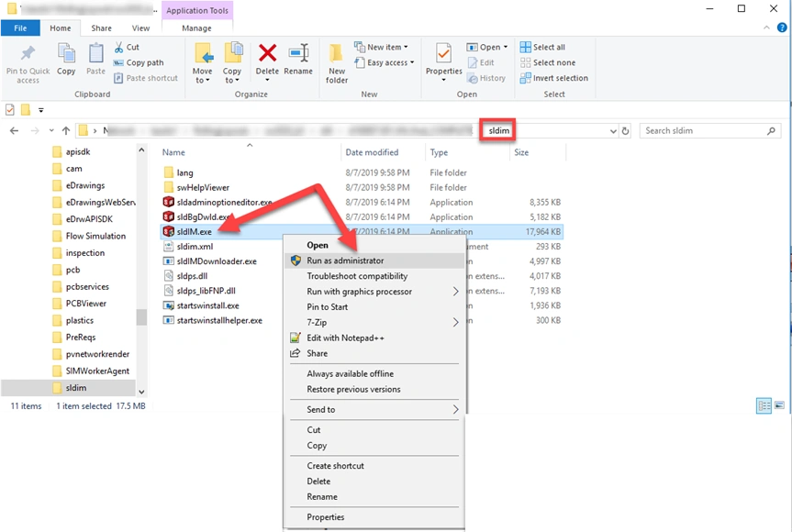Image resolution: width=792 pixels, height=532 pixels.
Task: Select sldadminoptioneditor.exe file icon
Action: [x=168, y=202]
